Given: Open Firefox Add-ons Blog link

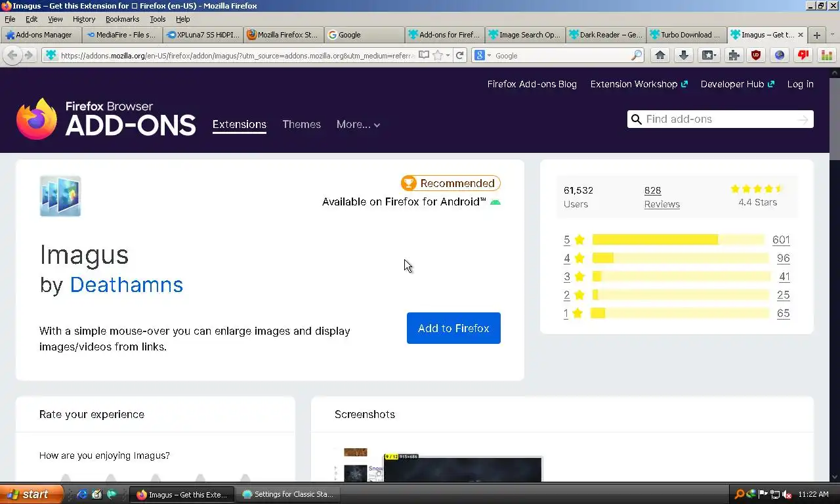Looking at the screenshot, I should (x=532, y=84).
